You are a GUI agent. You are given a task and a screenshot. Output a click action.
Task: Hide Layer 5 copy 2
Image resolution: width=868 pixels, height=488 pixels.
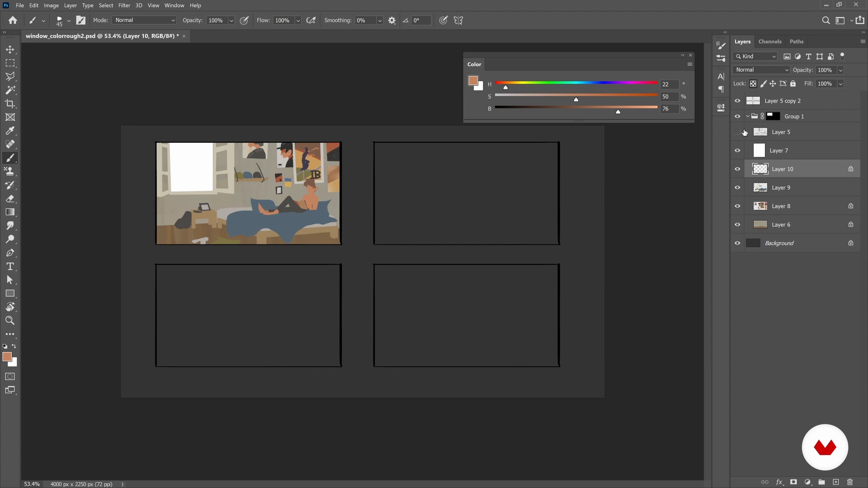(737, 101)
